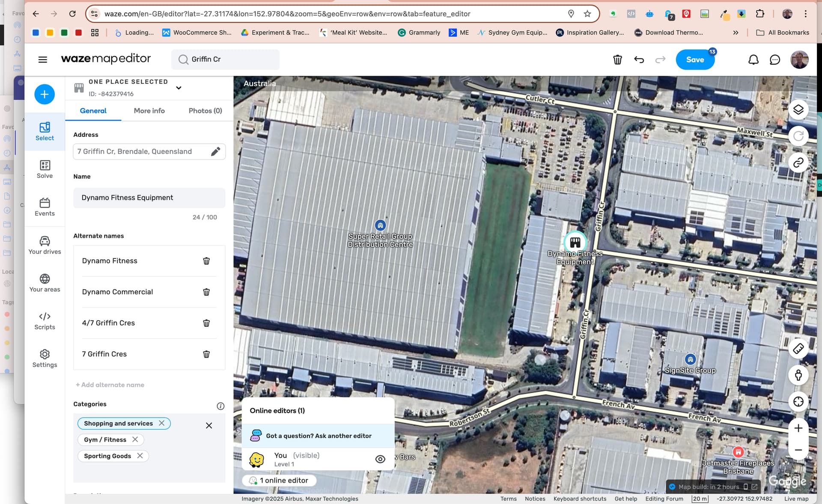This screenshot has height=504, width=822.
Task: Delete selected place with trash icon
Action: pyautogui.click(x=617, y=59)
